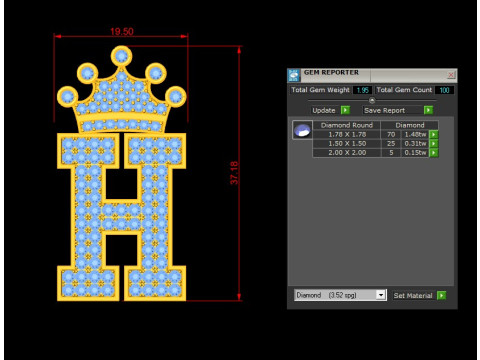Close the Gem Reporter panel
Screen dimensions: 480x360
[x=451, y=75]
